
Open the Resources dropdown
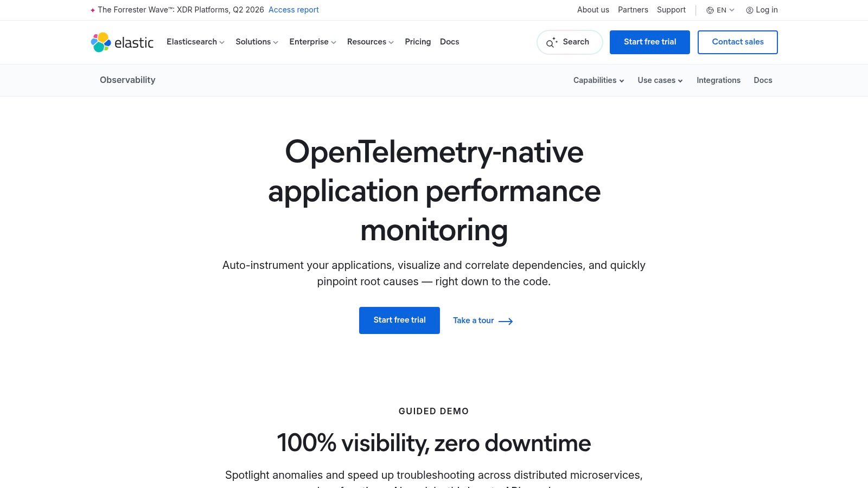pyautogui.click(x=370, y=42)
